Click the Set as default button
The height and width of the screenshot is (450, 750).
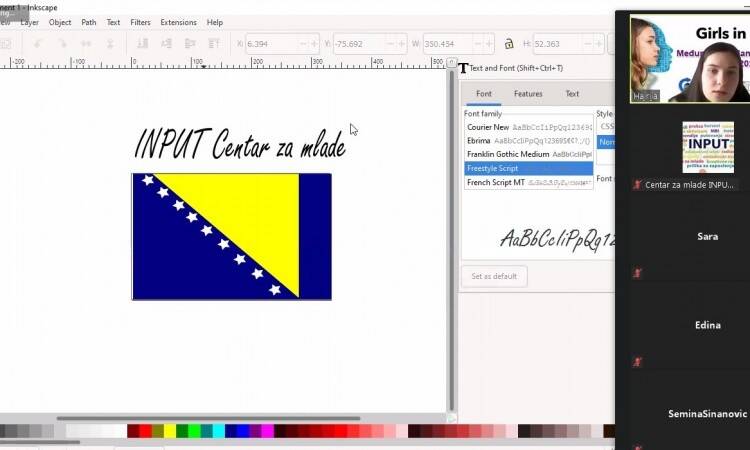(494, 276)
